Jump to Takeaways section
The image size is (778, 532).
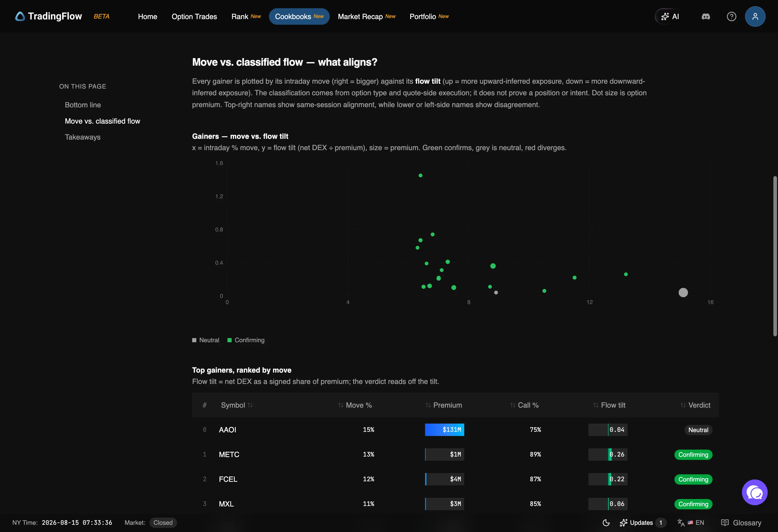click(82, 137)
